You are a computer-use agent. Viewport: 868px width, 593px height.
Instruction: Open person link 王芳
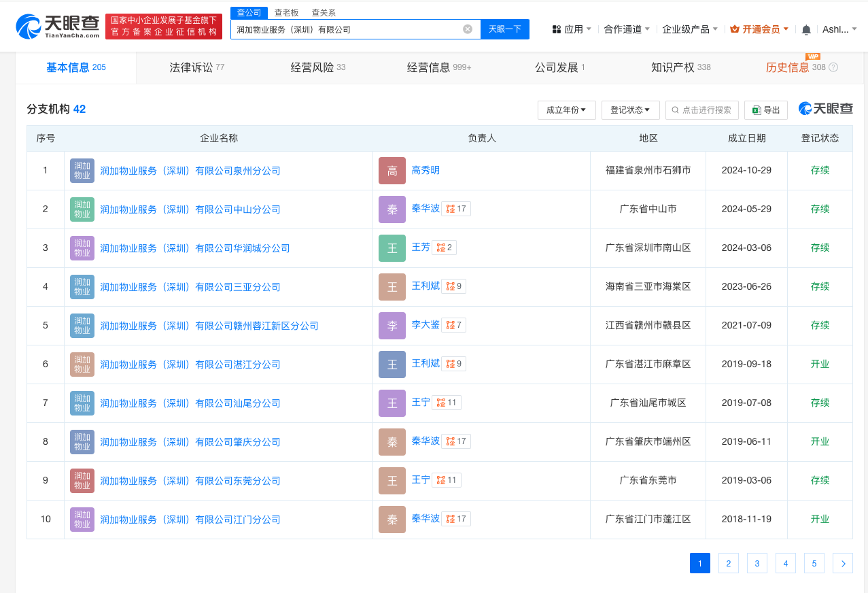(x=421, y=248)
